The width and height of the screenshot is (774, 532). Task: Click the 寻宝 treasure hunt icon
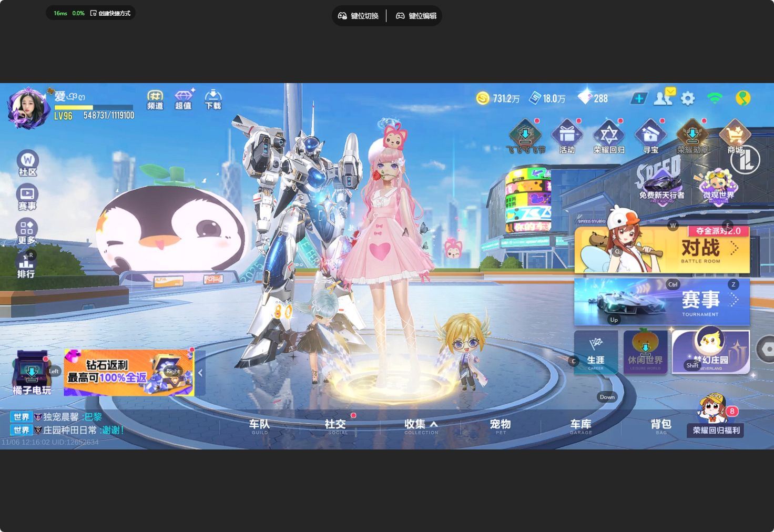(650, 138)
